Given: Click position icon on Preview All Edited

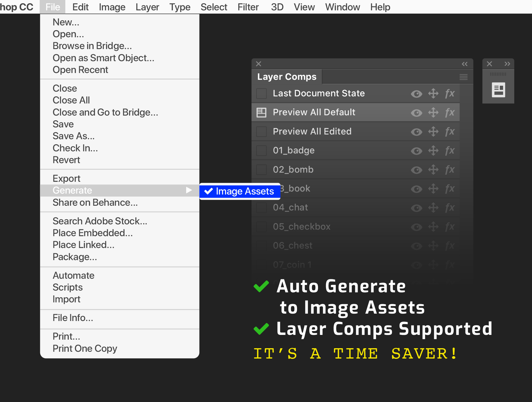Looking at the screenshot, I should click(433, 132).
